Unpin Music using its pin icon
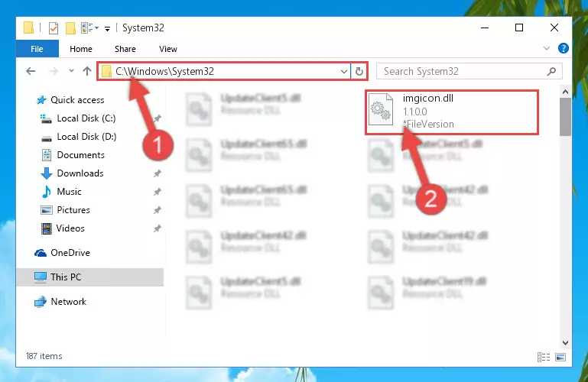 coord(157,192)
